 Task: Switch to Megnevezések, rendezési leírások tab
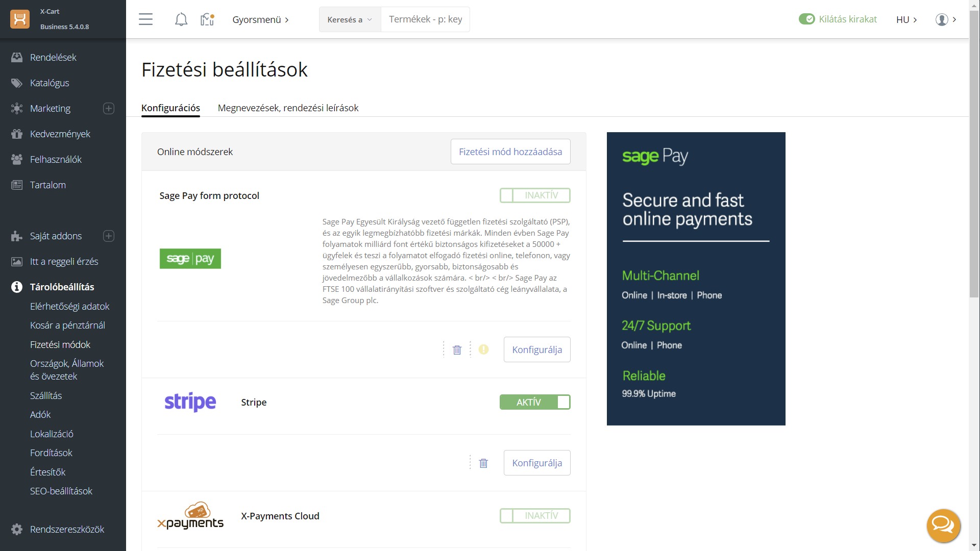tap(288, 108)
